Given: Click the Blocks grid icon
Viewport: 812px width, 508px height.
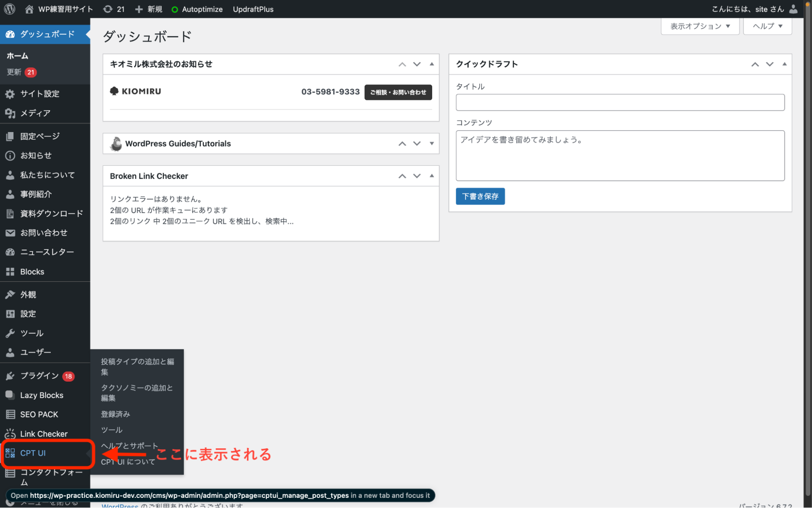Looking at the screenshot, I should tap(10, 271).
